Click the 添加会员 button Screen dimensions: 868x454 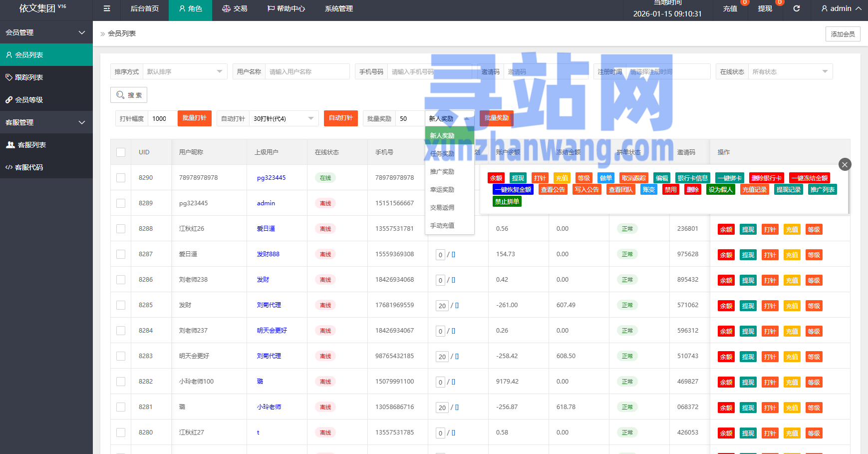[x=843, y=34]
